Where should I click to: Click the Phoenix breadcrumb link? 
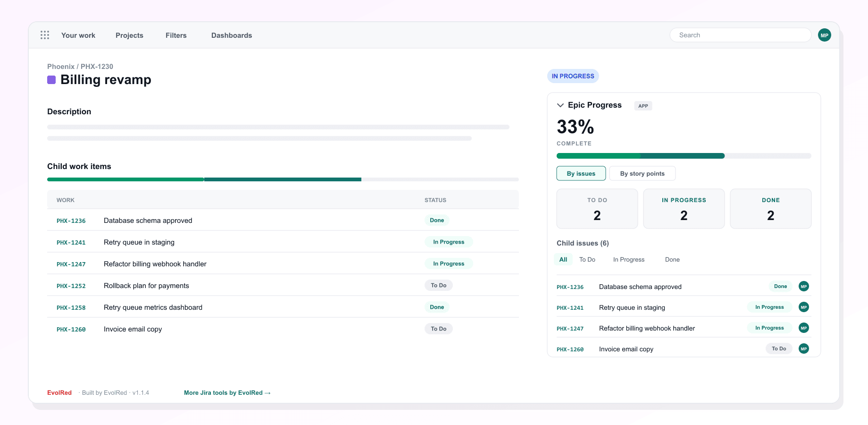coord(61,67)
